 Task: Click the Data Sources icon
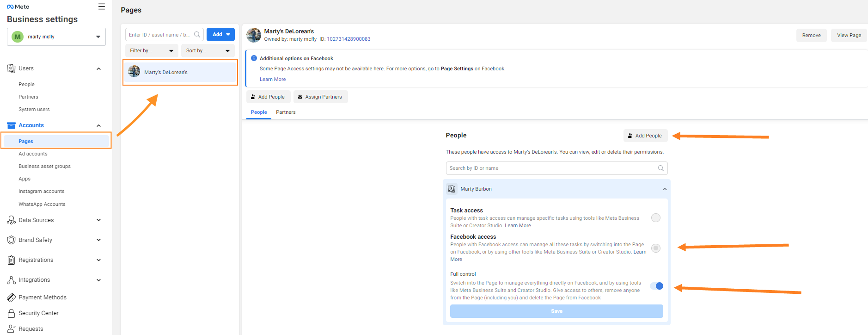point(11,220)
